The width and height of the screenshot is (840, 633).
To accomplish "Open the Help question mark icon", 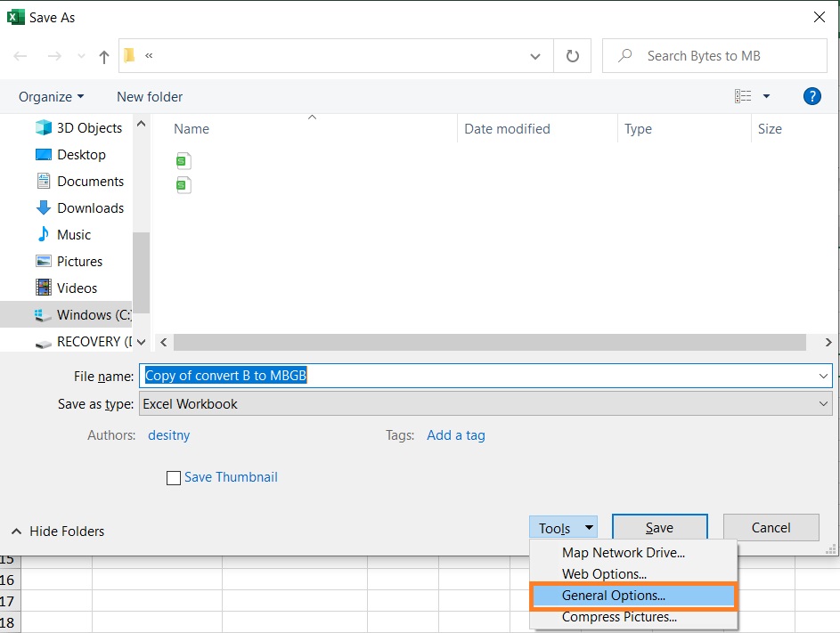I will [x=811, y=96].
